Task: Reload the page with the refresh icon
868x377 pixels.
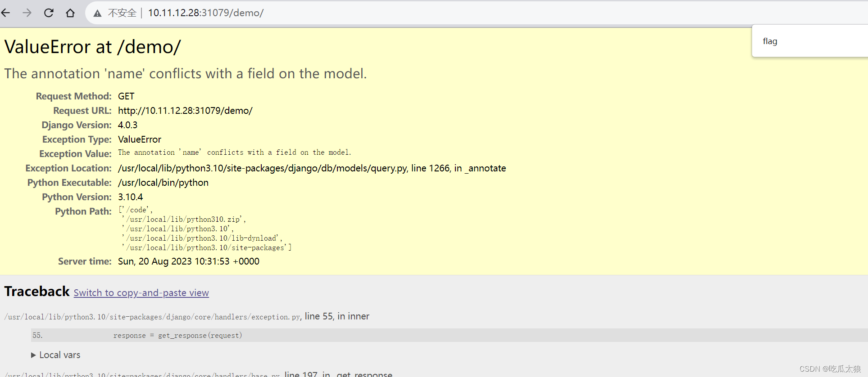Action: pyautogui.click(x=49, y=13)
